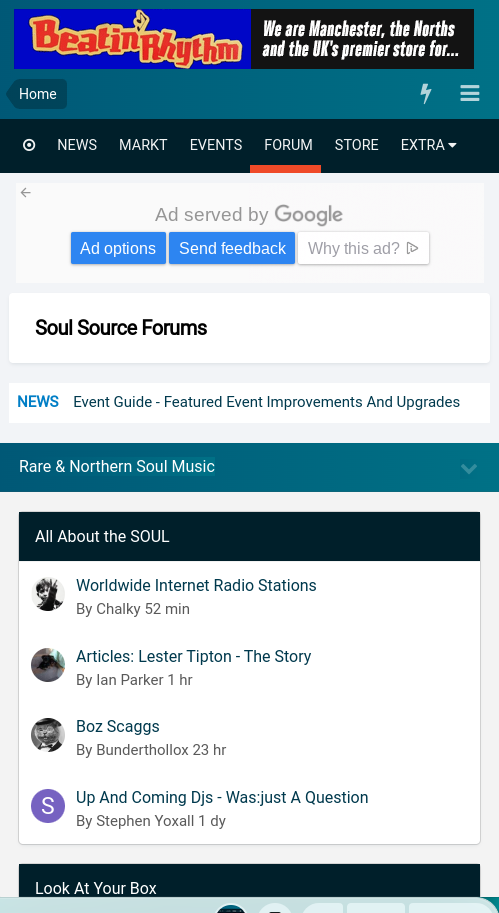Switch to the NEWS tab

77,145
